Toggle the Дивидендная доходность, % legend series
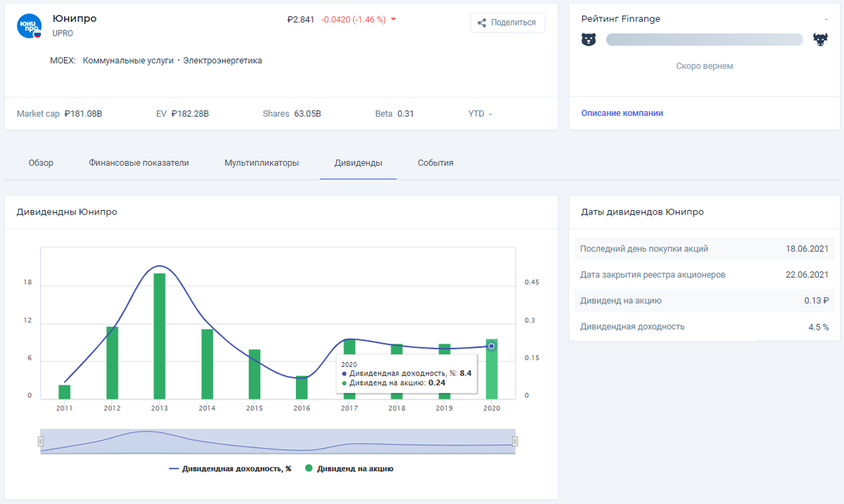The image size is (844, 504). (x=230, y=469)
